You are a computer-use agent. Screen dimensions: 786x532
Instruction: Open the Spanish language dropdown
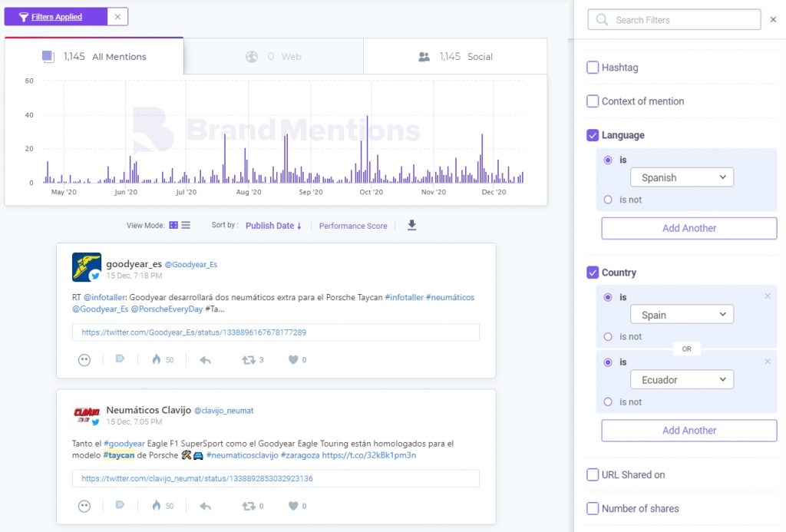pos(682,177)
